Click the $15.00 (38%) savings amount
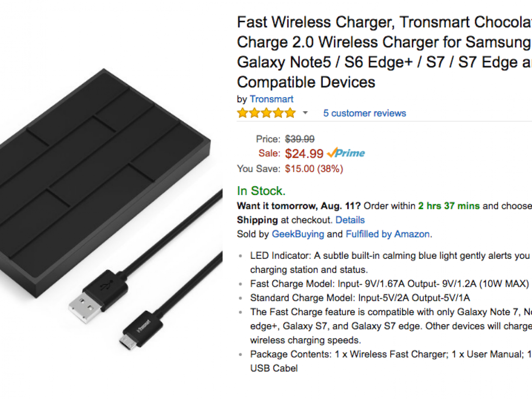Image resolution: width=532 pixels, height=399 pixels. (314, 168)
